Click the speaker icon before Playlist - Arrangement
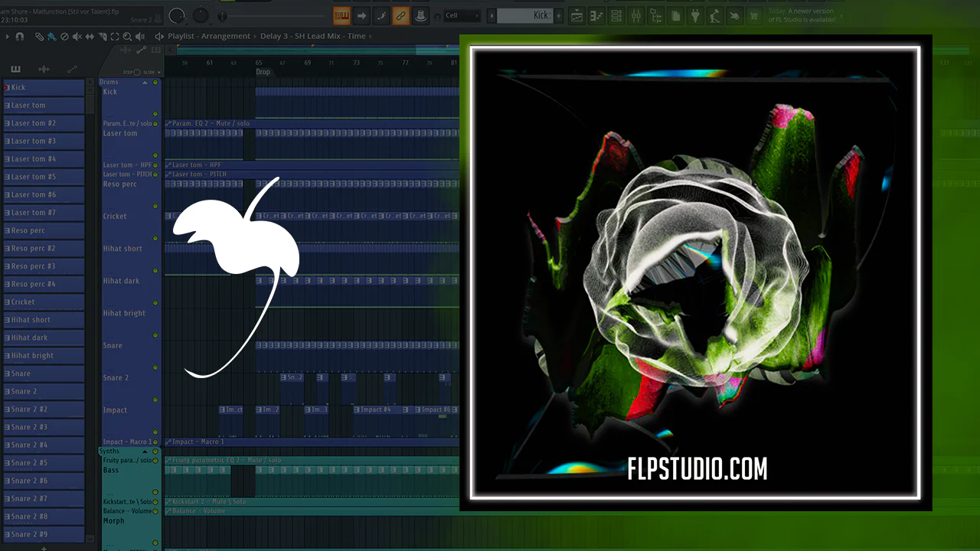 159,36
